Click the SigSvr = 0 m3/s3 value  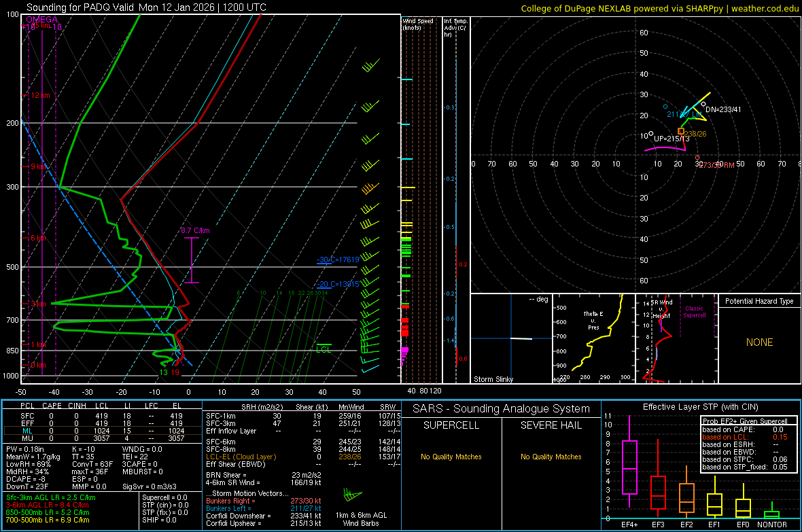[150, 486]
